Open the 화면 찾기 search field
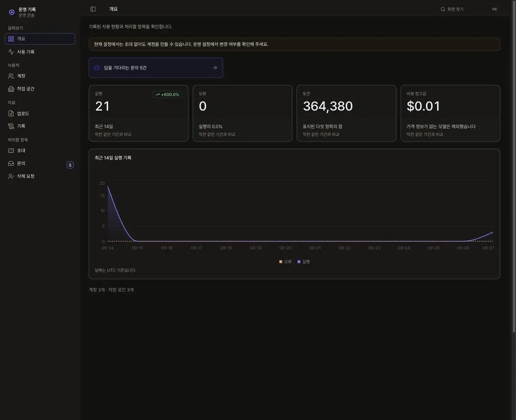516x420 pixels. pyautogui.click(x=469, y=9)
